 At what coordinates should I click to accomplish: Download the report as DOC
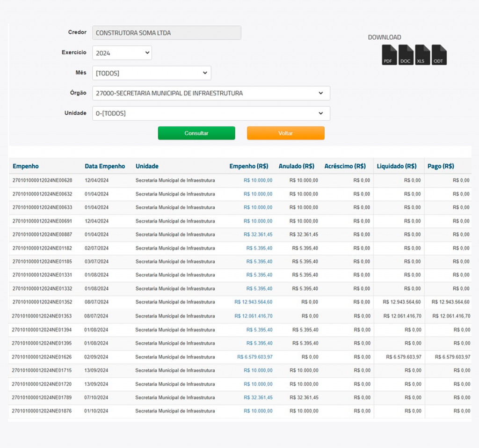point(406,55)
